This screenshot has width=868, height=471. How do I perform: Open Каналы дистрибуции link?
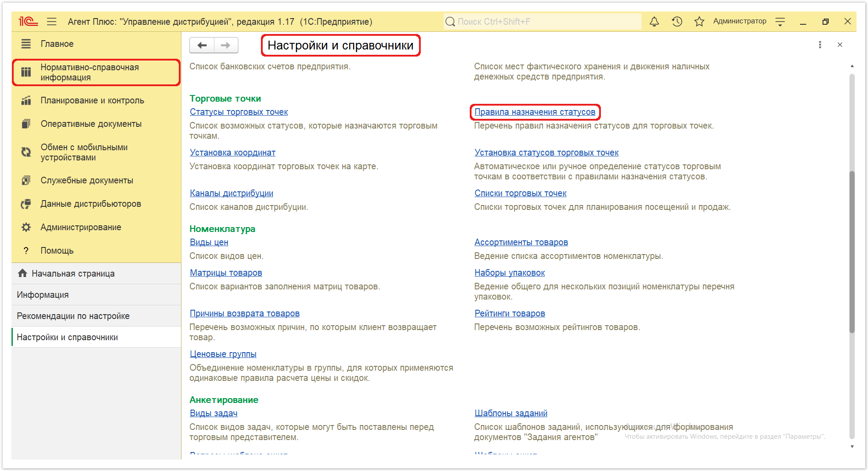pyautogui.click(x=231, y=193)
